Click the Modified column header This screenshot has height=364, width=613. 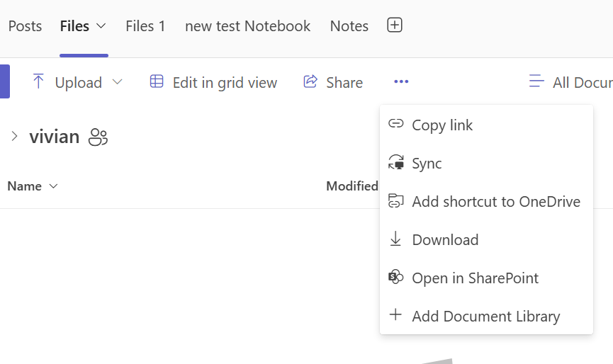pos(352,186)
